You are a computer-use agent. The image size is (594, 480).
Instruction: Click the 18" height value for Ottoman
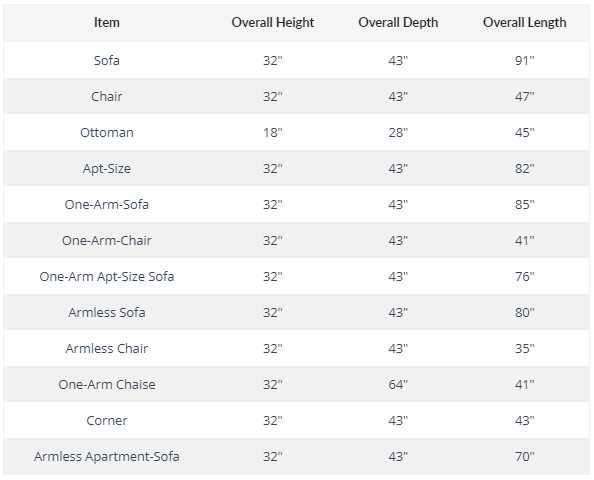click(273, 132)
